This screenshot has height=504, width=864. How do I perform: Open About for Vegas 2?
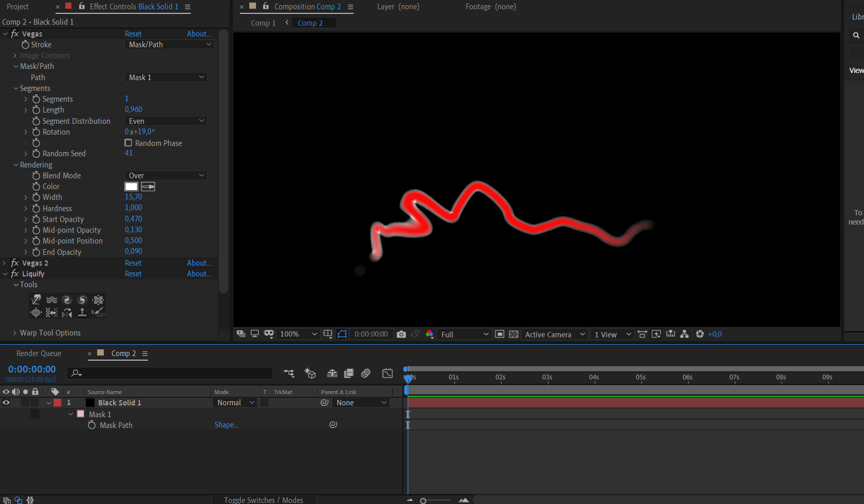[x=199, y=263]
